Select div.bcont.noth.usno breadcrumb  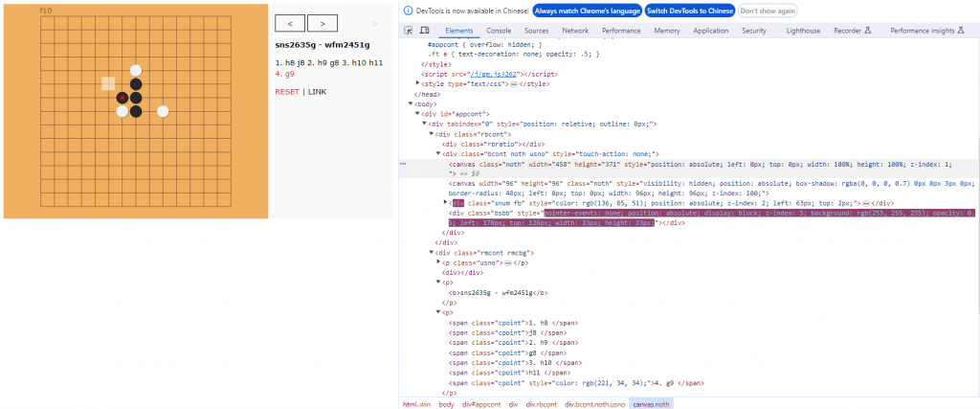tap(595, 404)
